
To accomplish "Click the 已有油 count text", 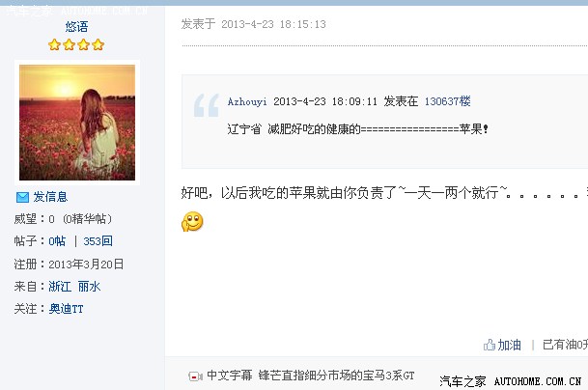I will click(x=565, y=345).
